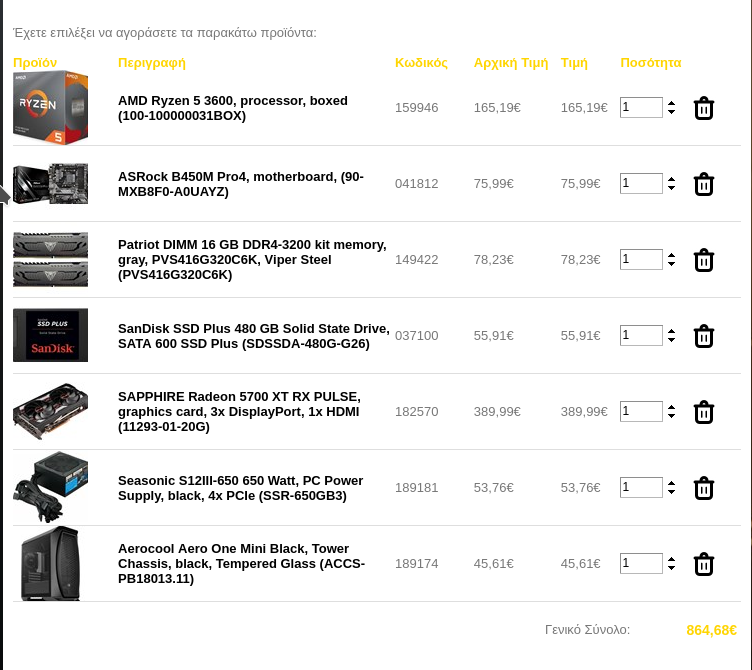This screenshot has width=752, height=670.
Task: Click the Γενικό Σύνολο label
Action: [x=588, y=630]
